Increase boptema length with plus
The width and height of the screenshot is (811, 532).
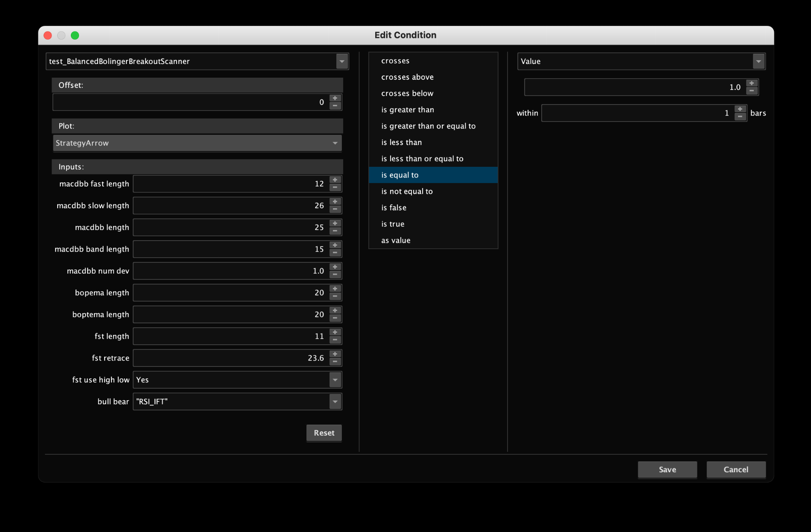(335, 311)
